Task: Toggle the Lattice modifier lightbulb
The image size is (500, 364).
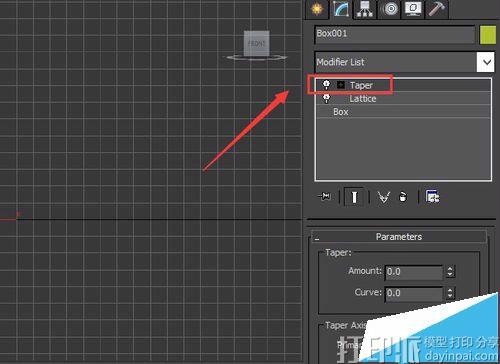Action: 326,98
